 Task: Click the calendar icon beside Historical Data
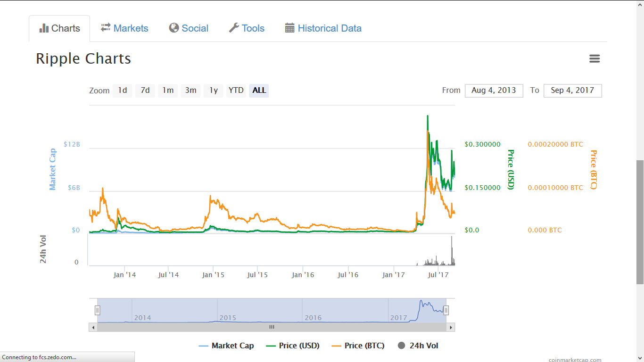coord(290,28)
